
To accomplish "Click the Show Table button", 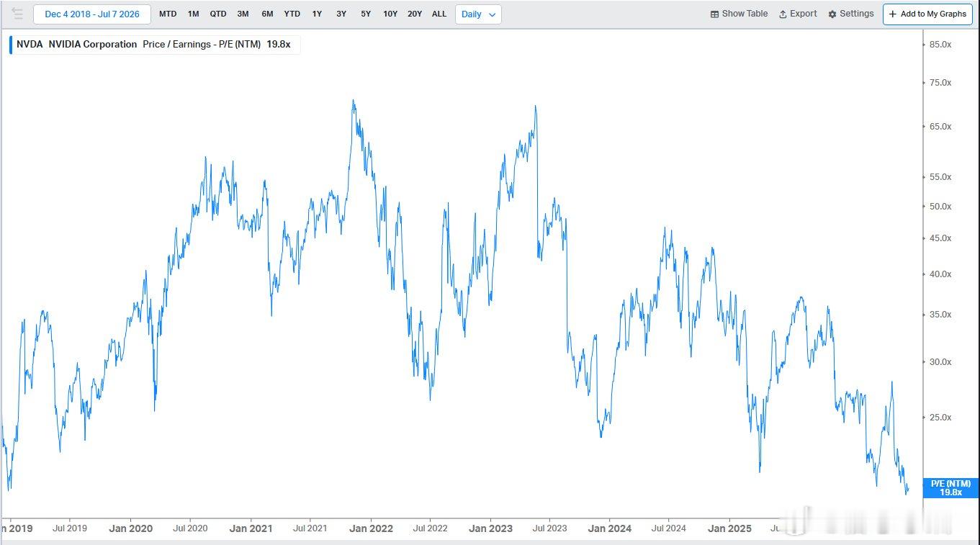I will [739, 14].
